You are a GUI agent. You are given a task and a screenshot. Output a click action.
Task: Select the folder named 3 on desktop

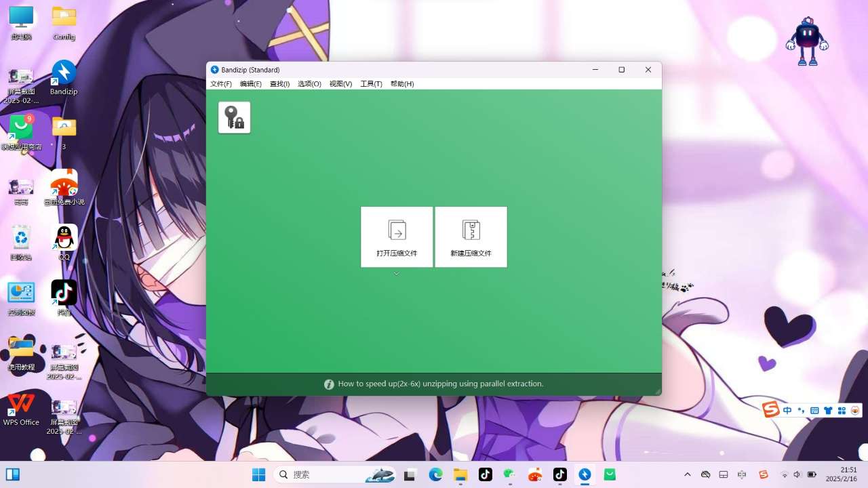[64, 133]
